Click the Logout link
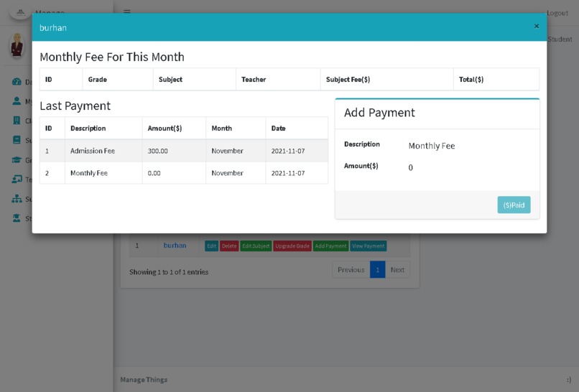 (x=557, y=13)
